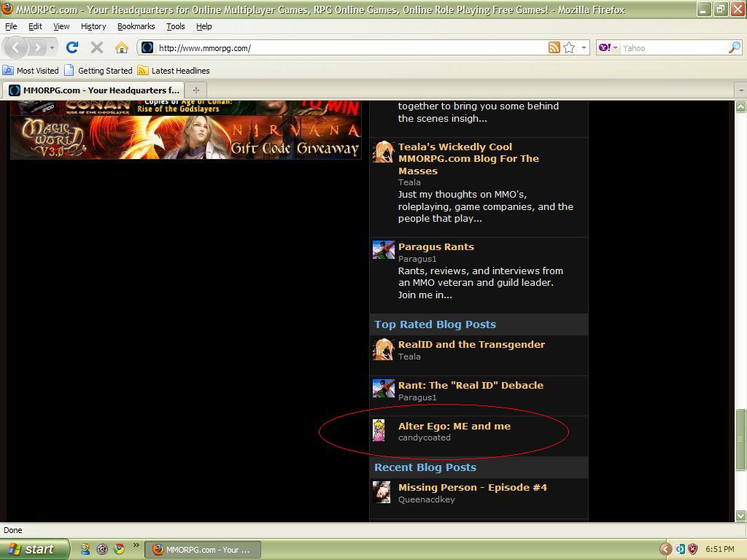This screenshot has width=747, height=560.
Task: Open the Help menu
Action: 204,26
